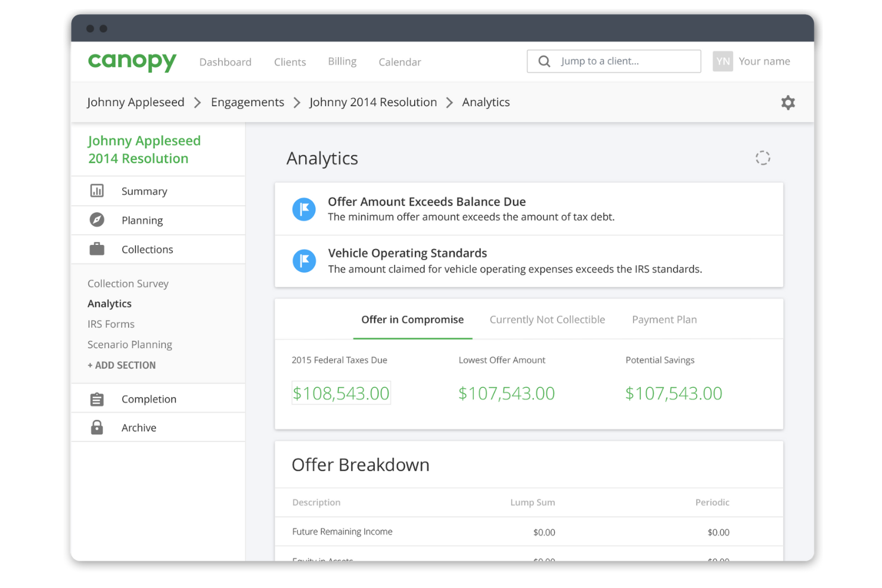Click the ADD SECTION link
The width and height of the screenshot is (882, 588).
pos(122,365)
